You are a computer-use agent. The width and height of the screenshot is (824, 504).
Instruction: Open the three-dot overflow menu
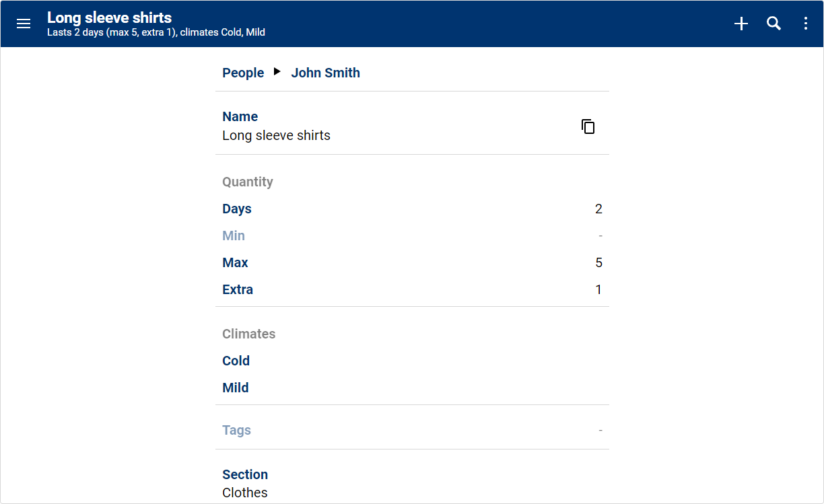click(806, 24)
